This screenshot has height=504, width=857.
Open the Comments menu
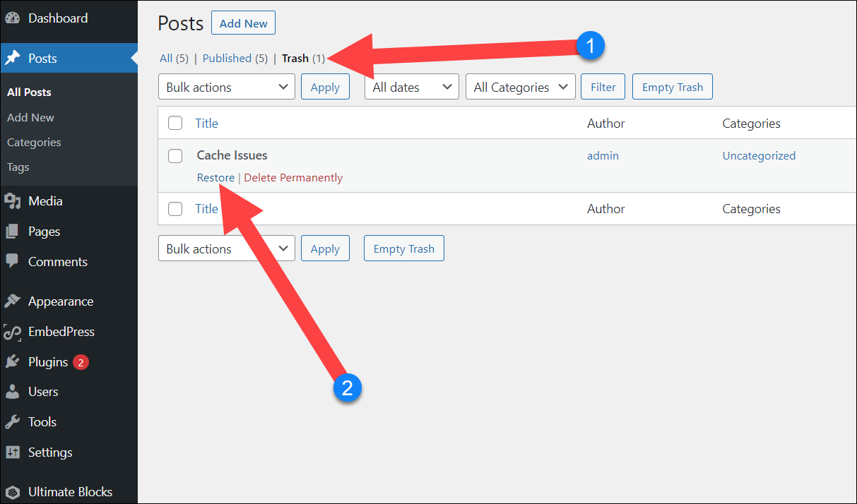click(69, 261)
